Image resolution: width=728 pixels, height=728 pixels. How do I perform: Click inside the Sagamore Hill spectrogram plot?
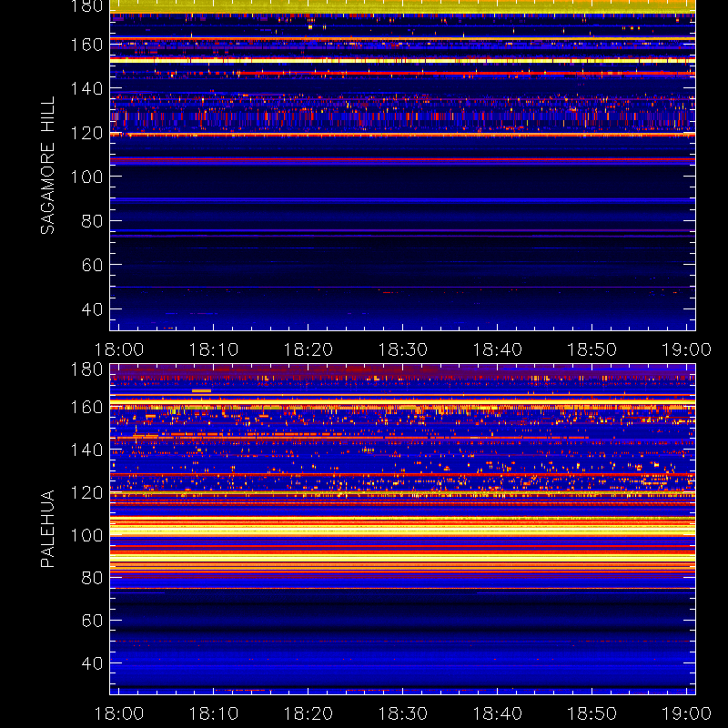[x=402, y=166]
